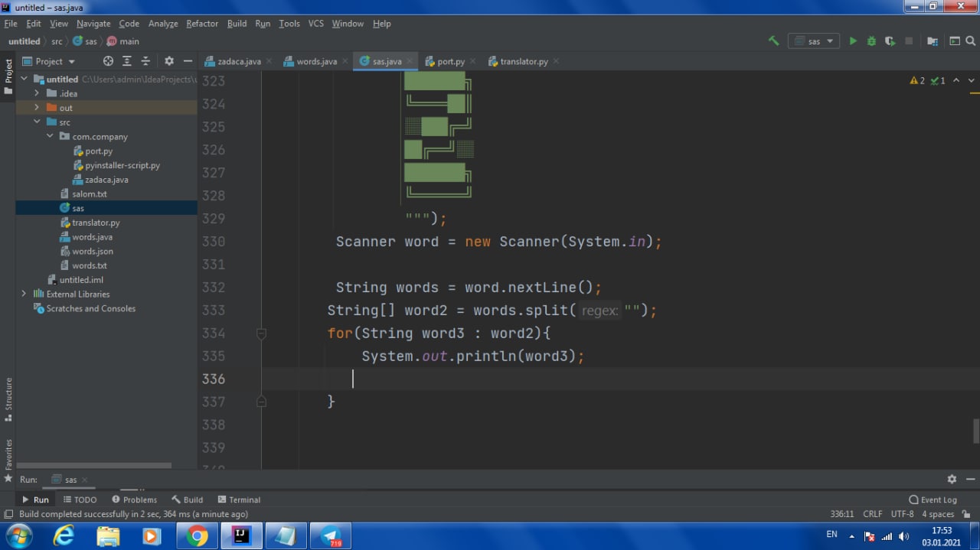980x550 pixels.
Task: Collapse the com.company package
Action: (x=49, y=136)
